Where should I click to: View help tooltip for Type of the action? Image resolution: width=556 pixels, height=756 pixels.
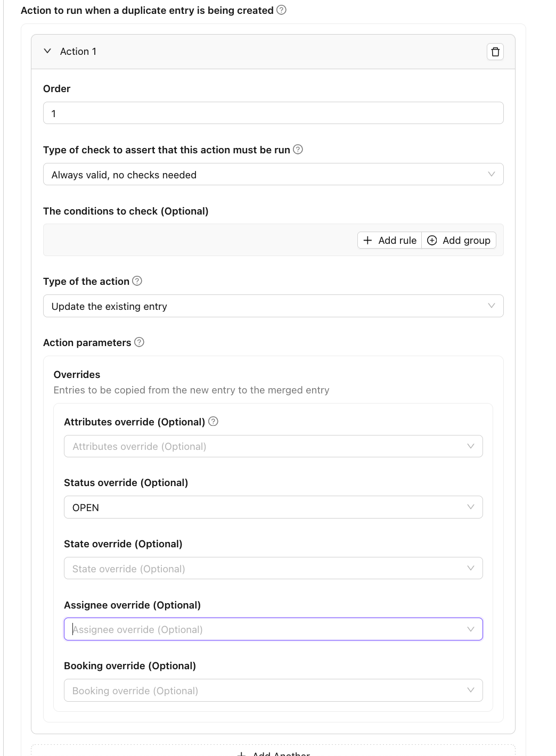point(137,281)
